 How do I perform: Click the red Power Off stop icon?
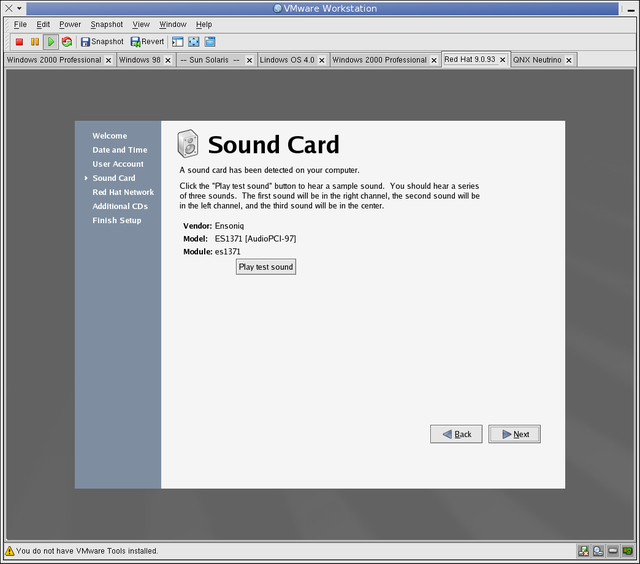coord(19,42)
